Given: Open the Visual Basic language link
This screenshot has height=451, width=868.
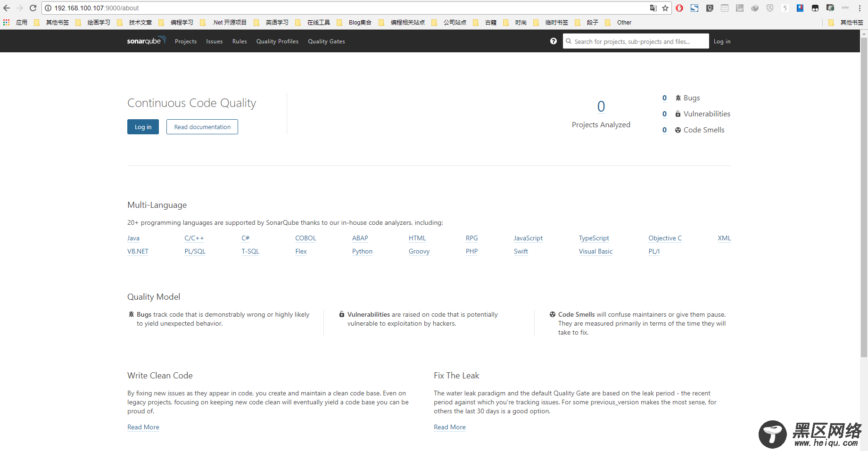Looking at the screenshot, I should (595, 251).
